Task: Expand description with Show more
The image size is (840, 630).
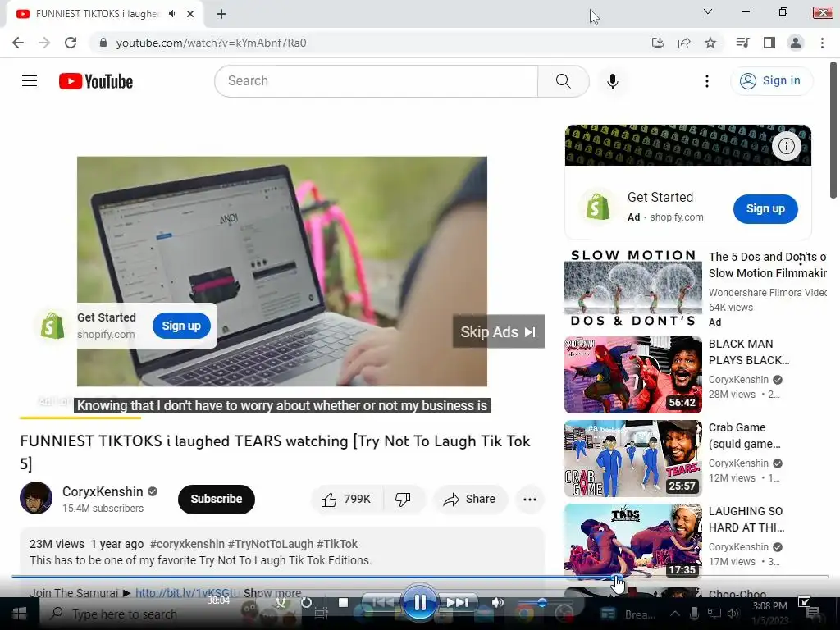Action: click(272, 593)
